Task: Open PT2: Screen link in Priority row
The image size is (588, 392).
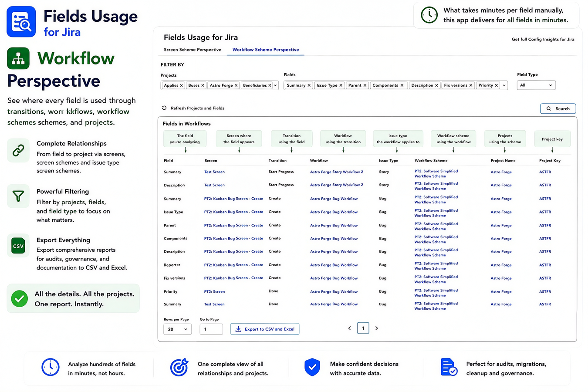Action: (x=214, y=292)
